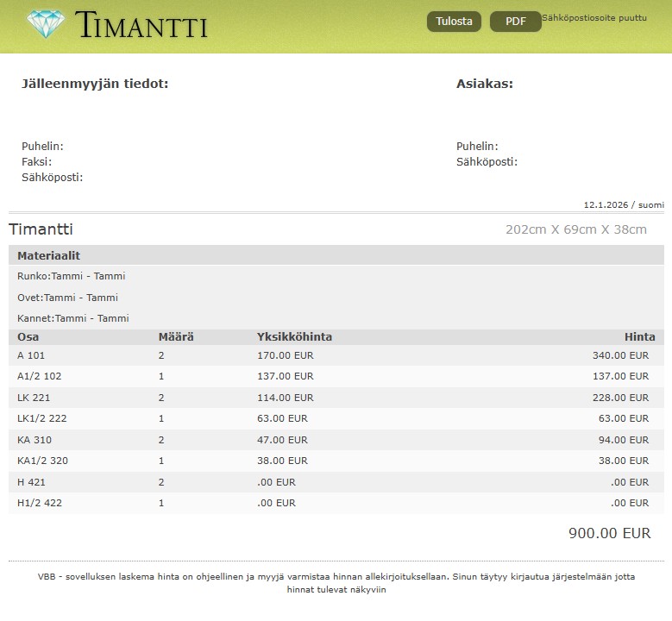Select the 'Asiakas' heading

[484, 84]
